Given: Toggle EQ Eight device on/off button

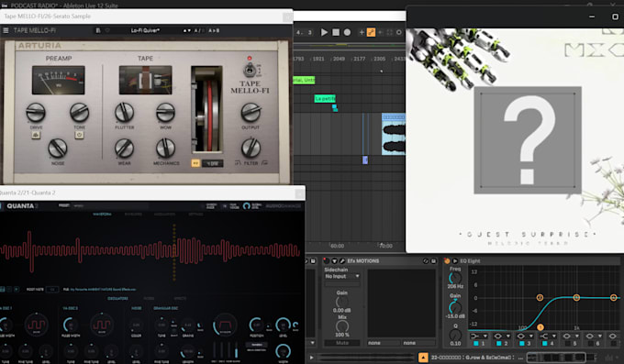Looking at the screenshot, I should (447, 261).
